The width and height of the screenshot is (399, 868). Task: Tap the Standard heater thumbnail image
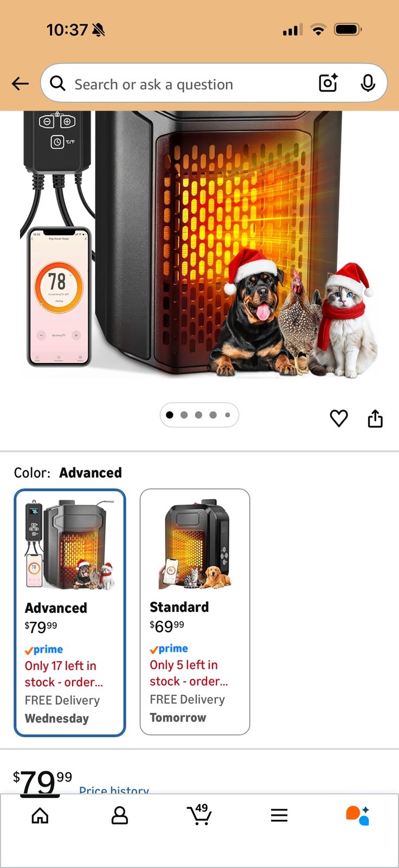click(195, 544)
